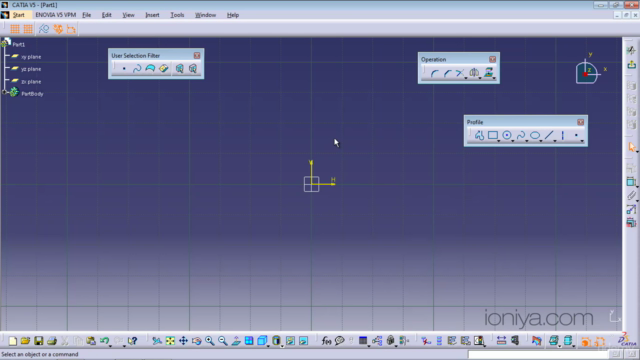Select the Circle tool in Profile toolbar

[x=507, y=136]
